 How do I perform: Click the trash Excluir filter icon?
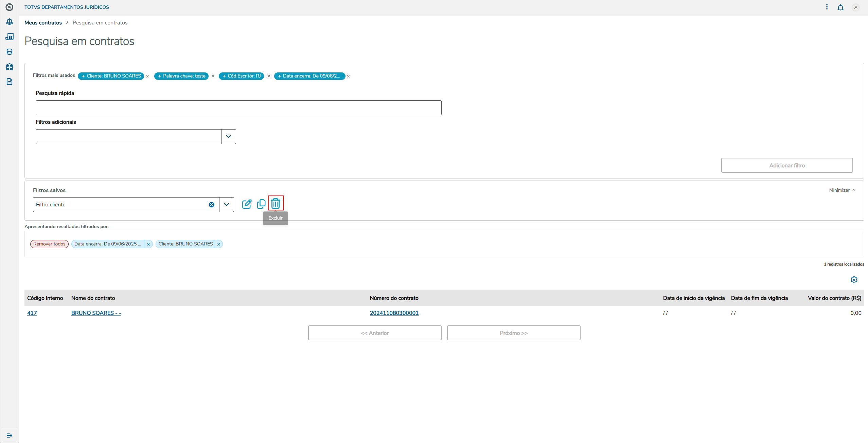(276, 204)
